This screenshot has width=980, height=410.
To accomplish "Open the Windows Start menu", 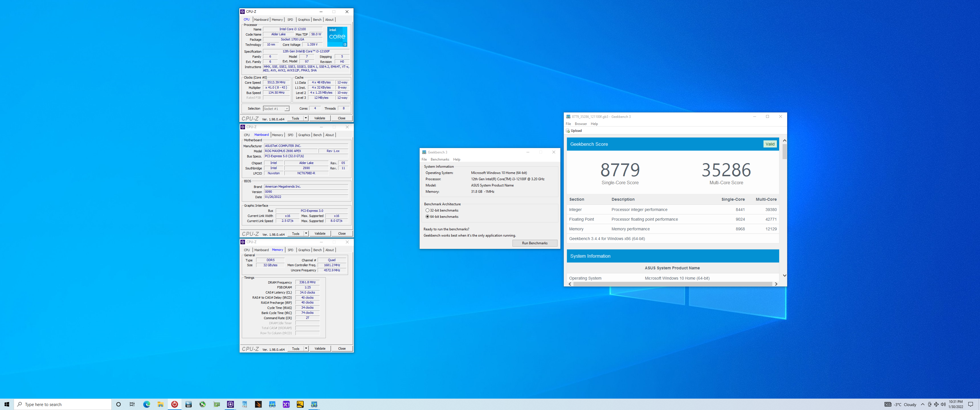I will [x=7, y=404].
